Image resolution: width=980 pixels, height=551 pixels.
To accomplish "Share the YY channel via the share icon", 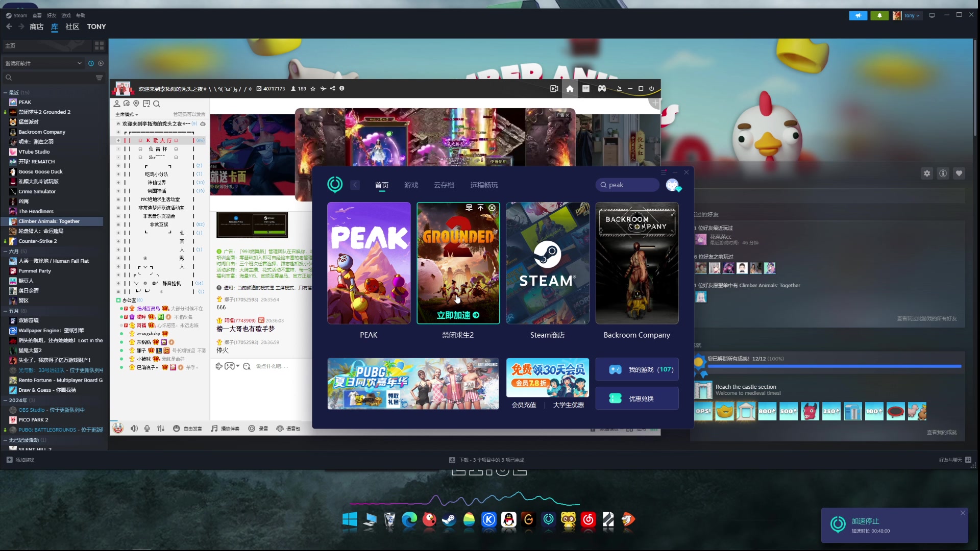I will [332, 89].
